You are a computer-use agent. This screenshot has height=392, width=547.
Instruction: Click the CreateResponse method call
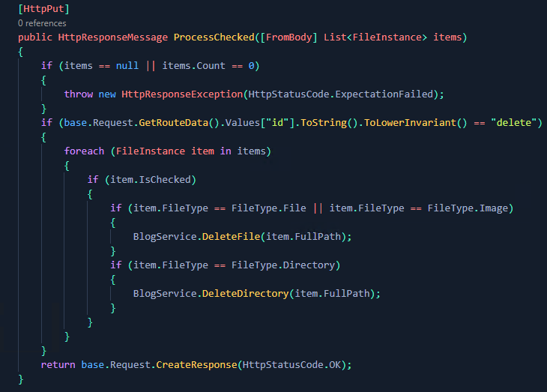pos(196,365)
